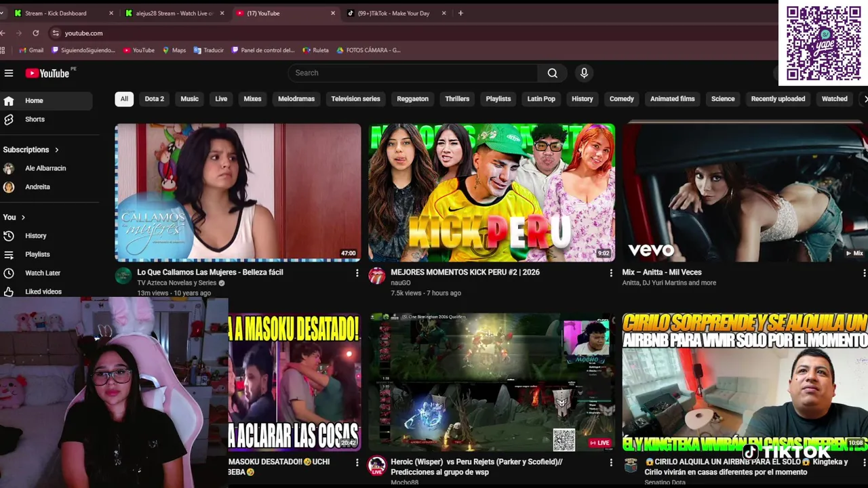868x488 pixels.
Task: Click the YouTube search input field
Action: pyautogui.click(x=413, y=73)
